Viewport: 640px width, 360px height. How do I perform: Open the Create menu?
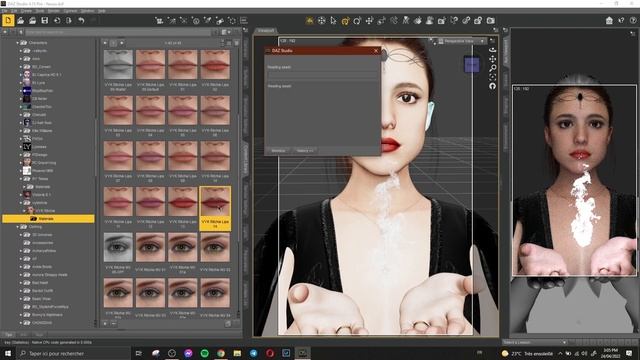[26, 11]
